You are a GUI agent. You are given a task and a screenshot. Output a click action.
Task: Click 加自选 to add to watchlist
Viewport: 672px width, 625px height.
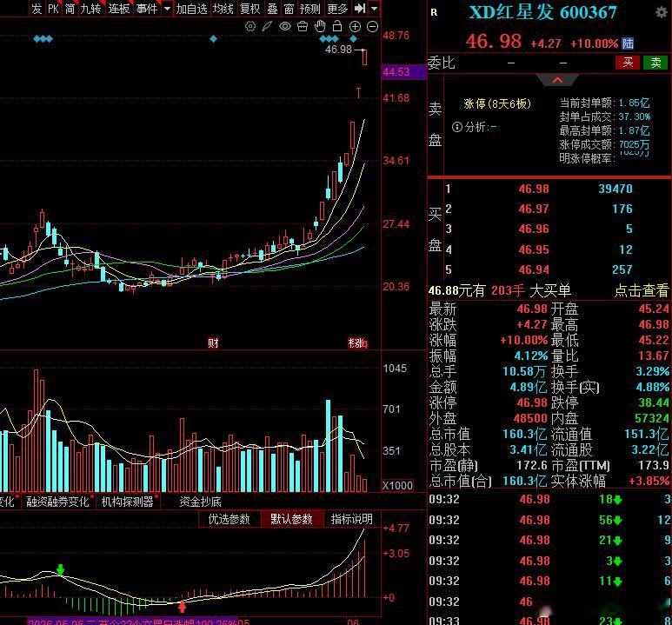[191, 9]
